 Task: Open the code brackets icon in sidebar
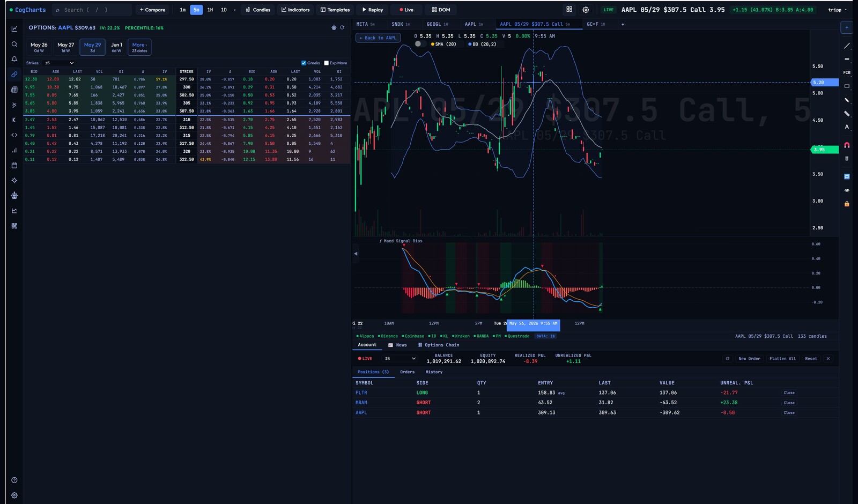click(14, 135)
